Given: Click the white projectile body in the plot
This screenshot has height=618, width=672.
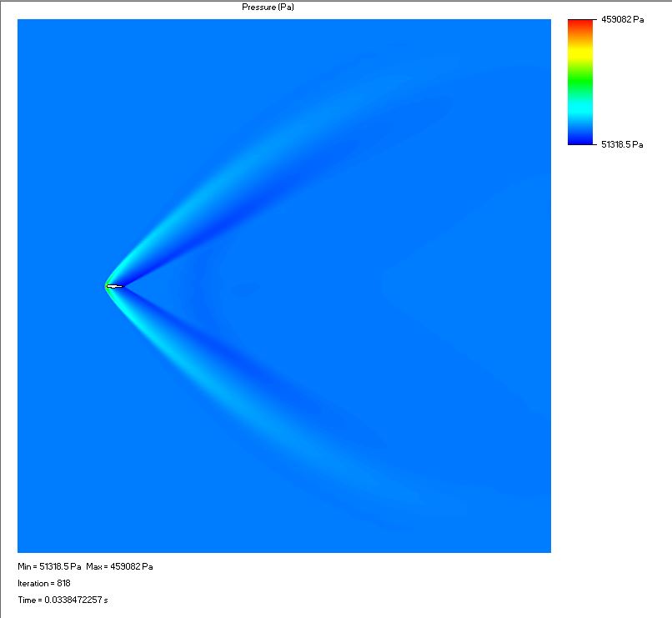Looking at the screenshot, I should tap(114, 286).
